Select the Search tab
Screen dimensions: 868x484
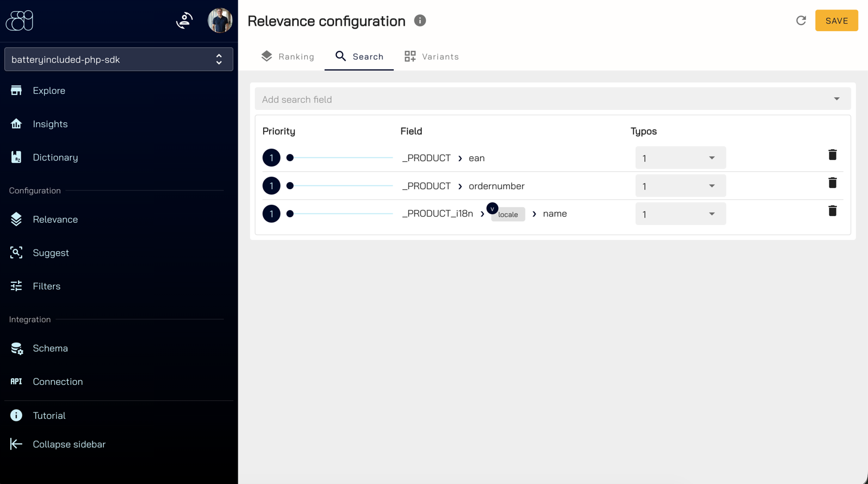click(359, 57)
